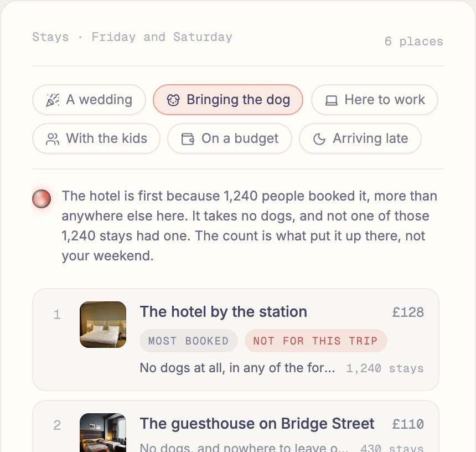Click the NOT FOR THIS TRIP badge
Screen dimensions: 476x452
point(315,341)
